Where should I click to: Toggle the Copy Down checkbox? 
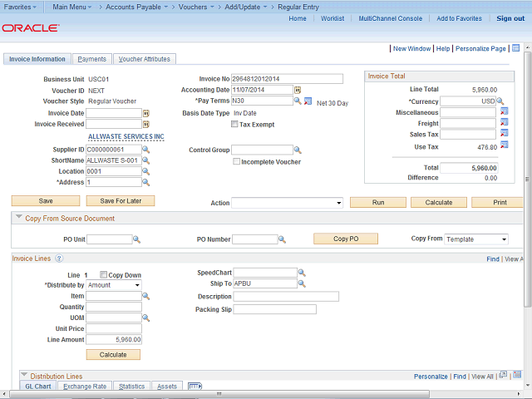pos(103,274)
